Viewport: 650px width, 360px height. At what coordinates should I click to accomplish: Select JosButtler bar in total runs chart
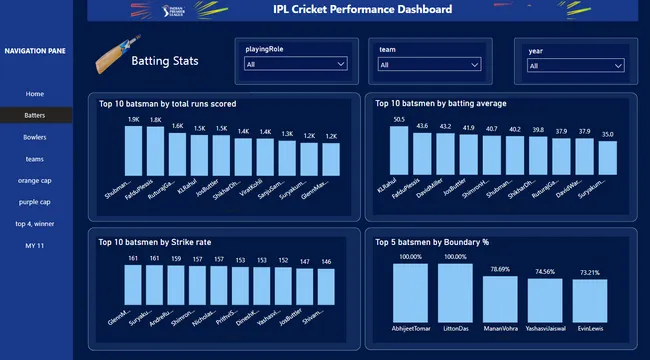pyautogui.click(x=221, y=156)
